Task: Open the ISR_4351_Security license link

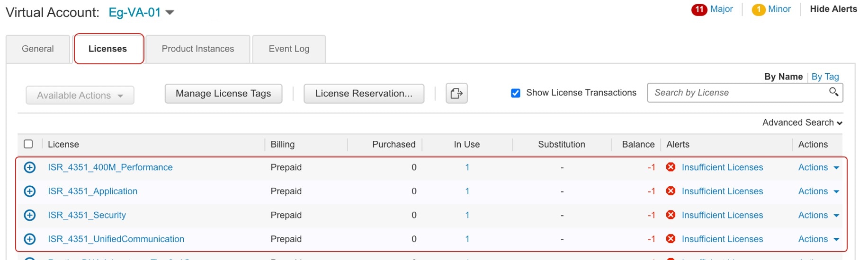Action: click(87, 215)
